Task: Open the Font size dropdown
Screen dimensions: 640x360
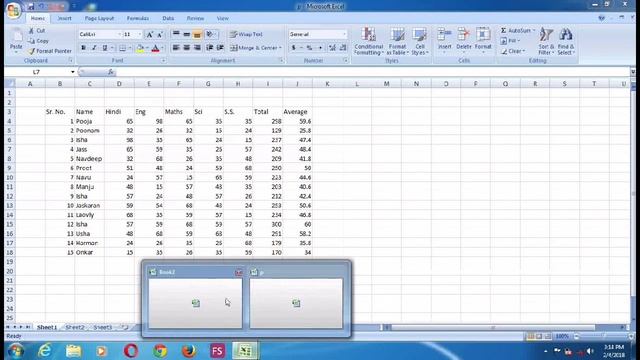Action: pyautogui.click(x=140, y=35)
